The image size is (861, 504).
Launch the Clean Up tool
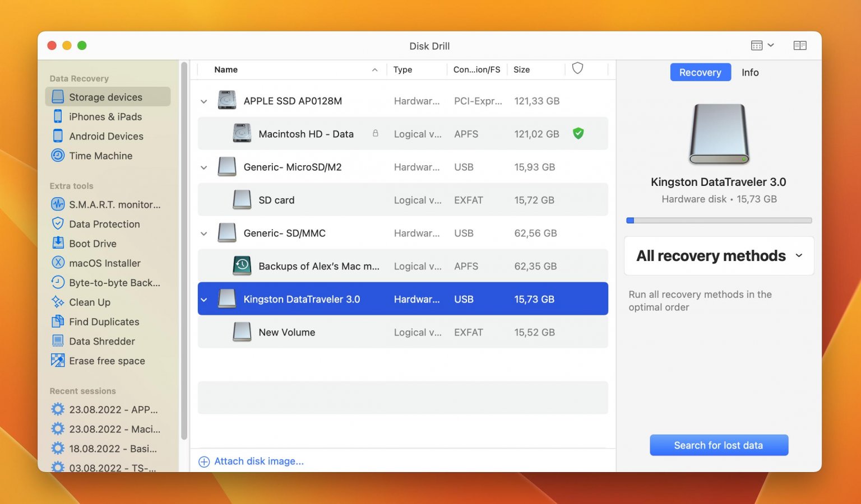(x=89, y=302)
